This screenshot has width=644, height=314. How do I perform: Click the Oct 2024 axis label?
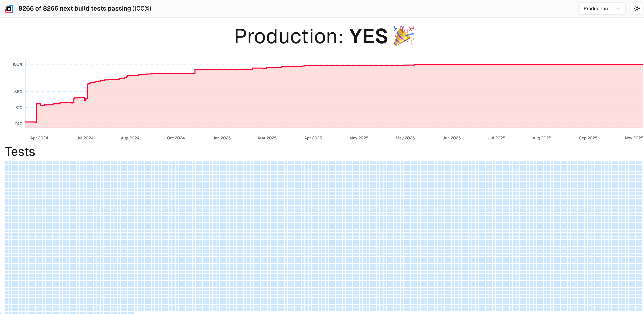click(176, 138)
